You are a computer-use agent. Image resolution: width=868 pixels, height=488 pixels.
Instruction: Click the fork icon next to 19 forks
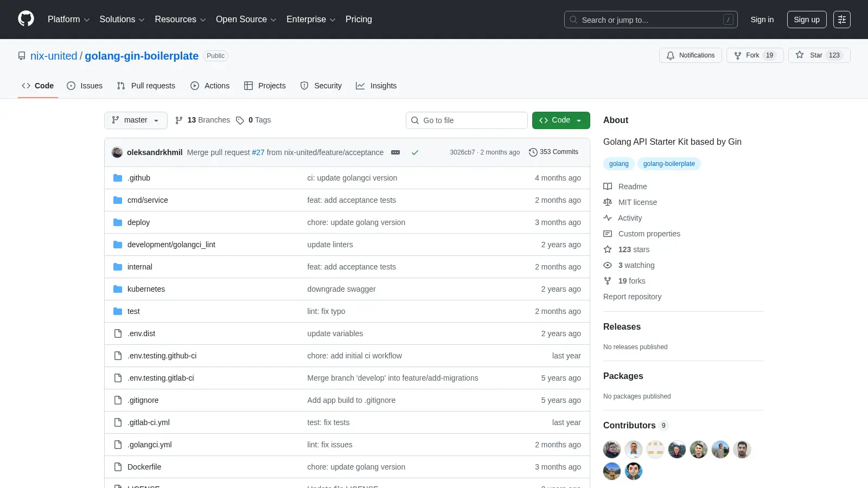click(608, 281)
